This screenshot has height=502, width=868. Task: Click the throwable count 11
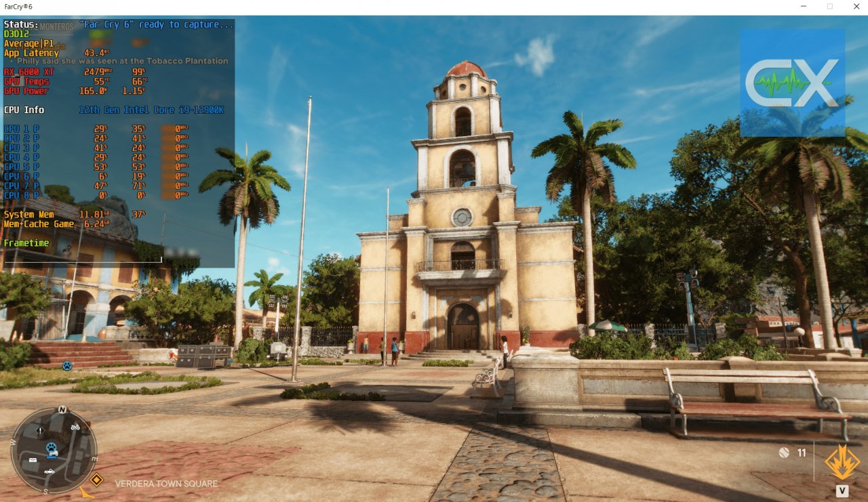point(802,453)
